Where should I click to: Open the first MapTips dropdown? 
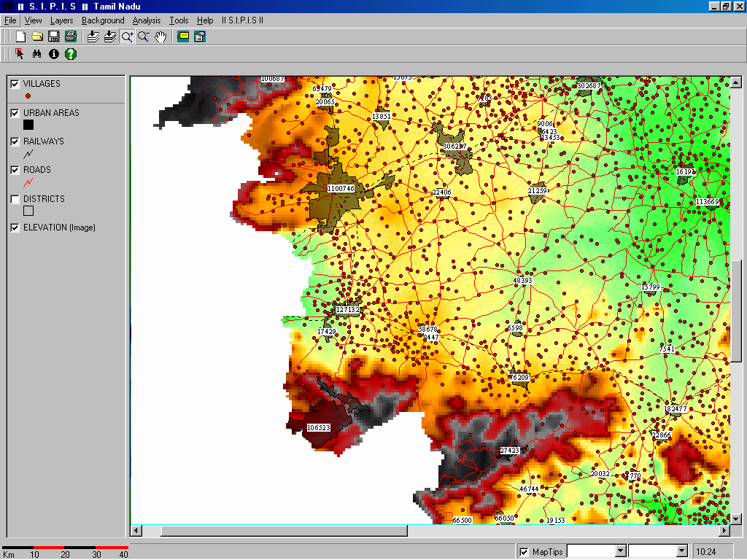(x=620, y=551)
